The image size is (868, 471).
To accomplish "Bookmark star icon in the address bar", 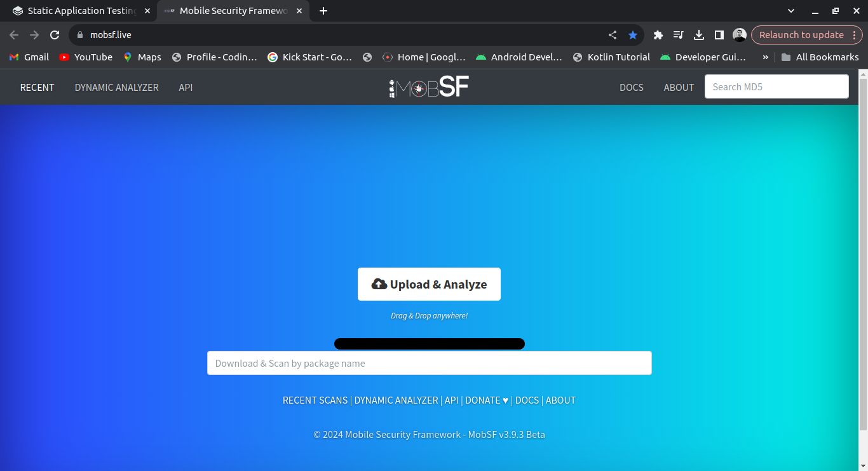I will click(x=633, y=35).
